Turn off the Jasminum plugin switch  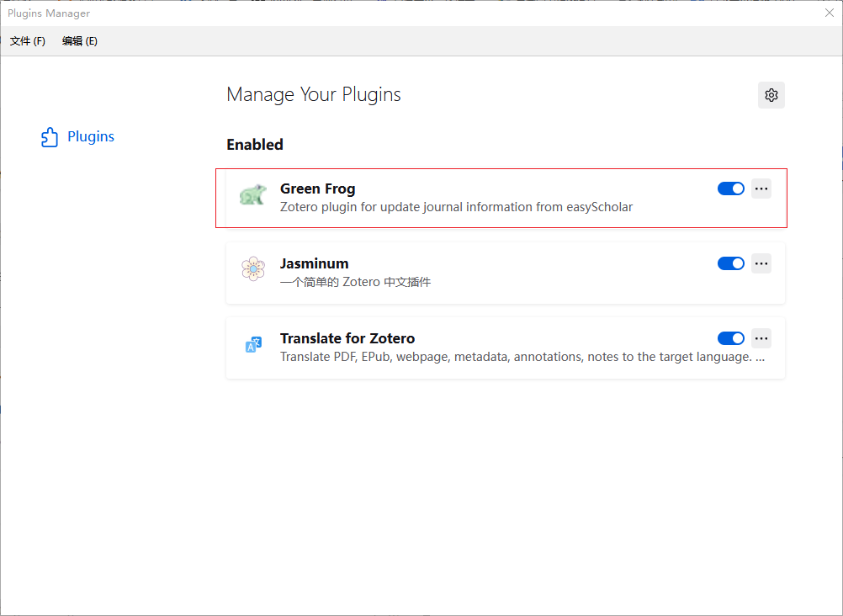pyautogui.click(x=730, y=263)
